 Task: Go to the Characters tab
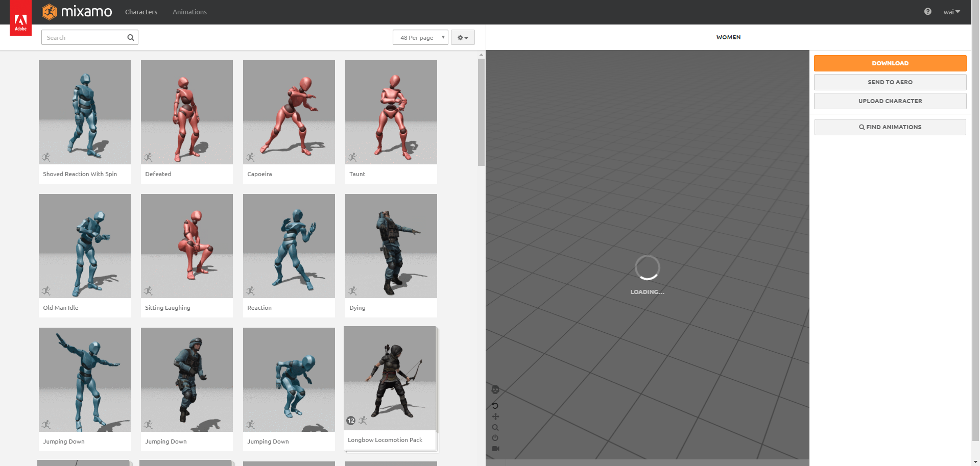[141, 12]
